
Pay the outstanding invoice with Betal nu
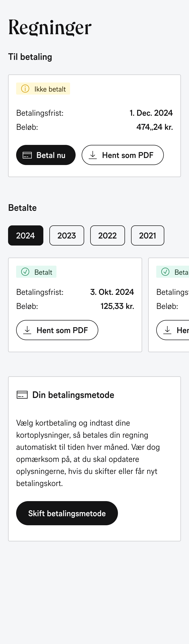(x=46, y=155)
